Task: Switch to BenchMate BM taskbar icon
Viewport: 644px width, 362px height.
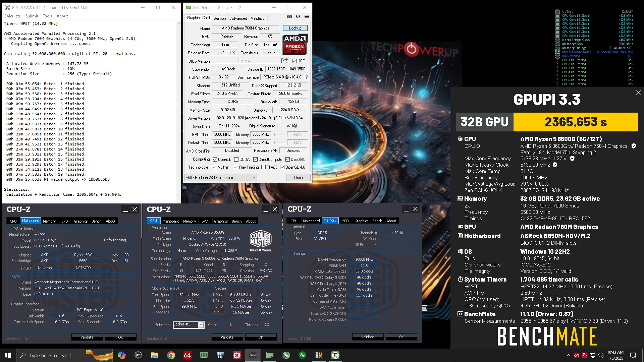Action: (x=319, y=355)
